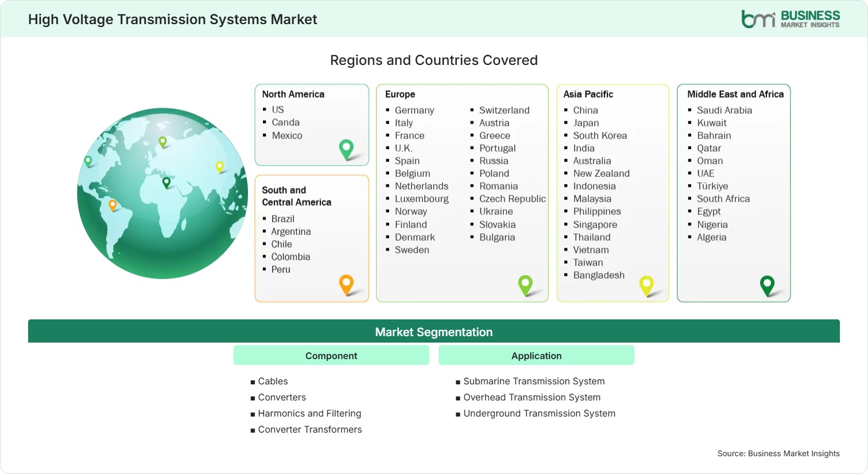This screenshot has width=868, height=474.
Task: Select Mexico in North America list
Action: coord(287,136)
